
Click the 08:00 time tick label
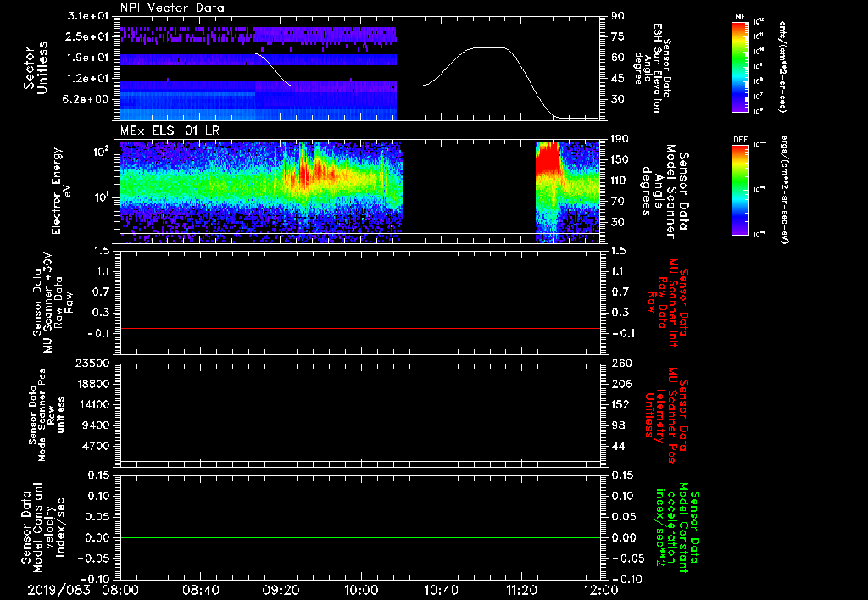point(120,590)
